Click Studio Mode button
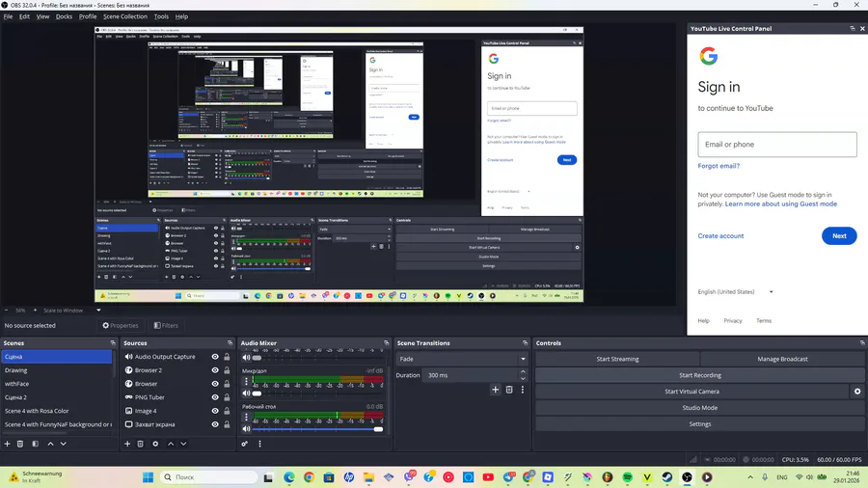 click(x=700, y=408)
